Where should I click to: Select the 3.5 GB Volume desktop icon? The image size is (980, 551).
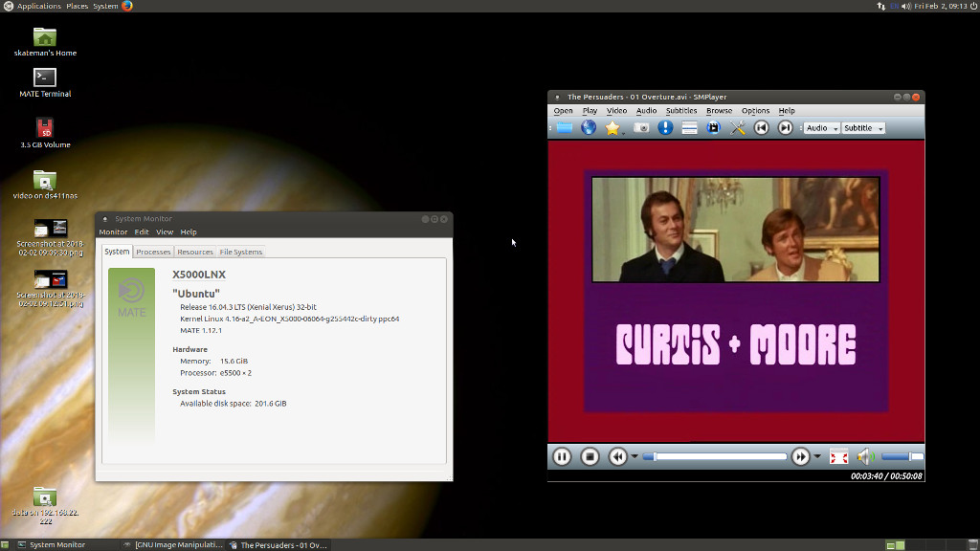pyautogui.click(x=45, y=133)
